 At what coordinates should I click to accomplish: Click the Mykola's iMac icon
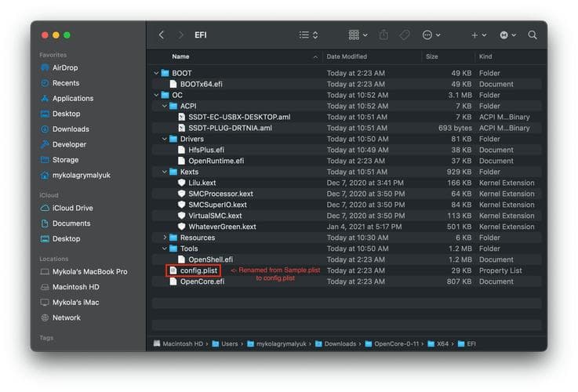pos(45,303)
